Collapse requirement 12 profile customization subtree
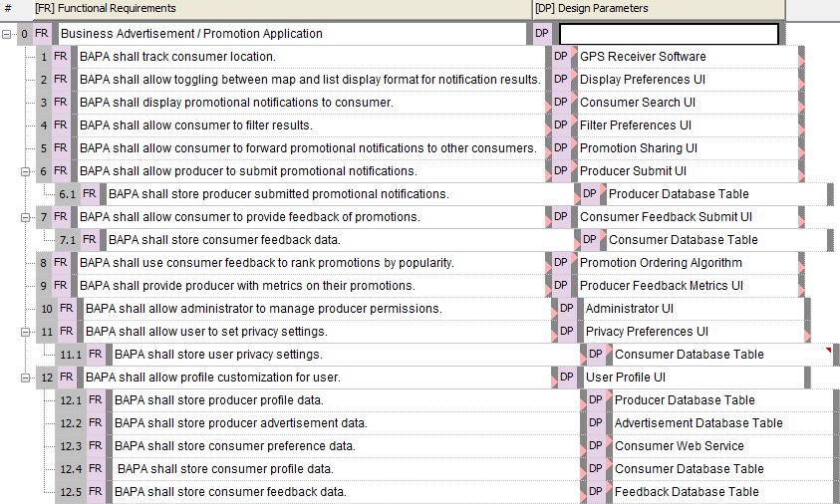Image resolution: width=840 pixels, height=504 pixels. [x=25, y=378]
